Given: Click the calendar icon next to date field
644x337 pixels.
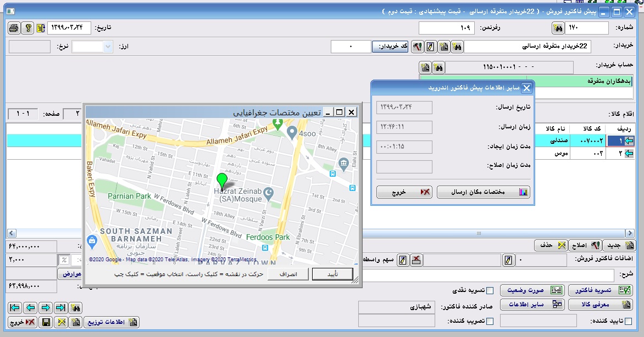Looking at the screenshot, I should [x=41, y=28].
